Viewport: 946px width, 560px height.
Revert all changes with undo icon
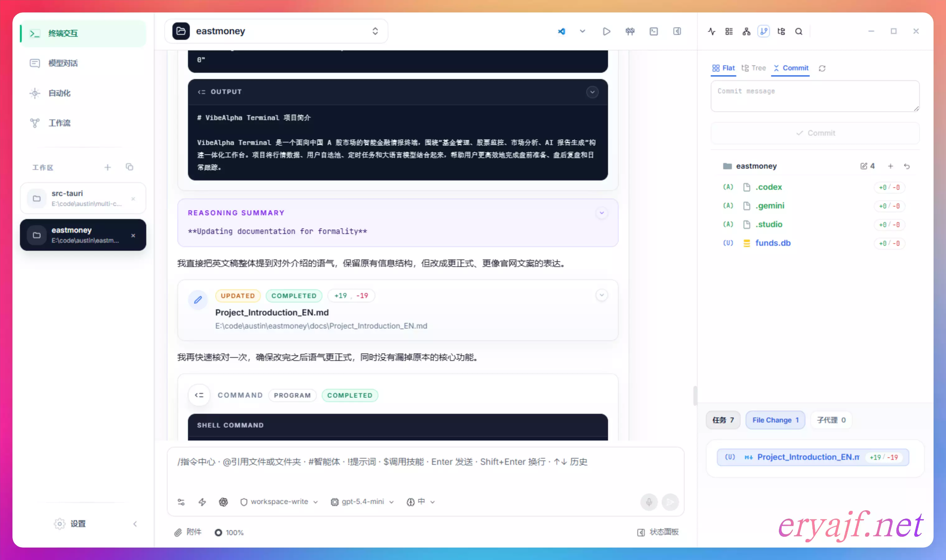click(x=907, y=166)
